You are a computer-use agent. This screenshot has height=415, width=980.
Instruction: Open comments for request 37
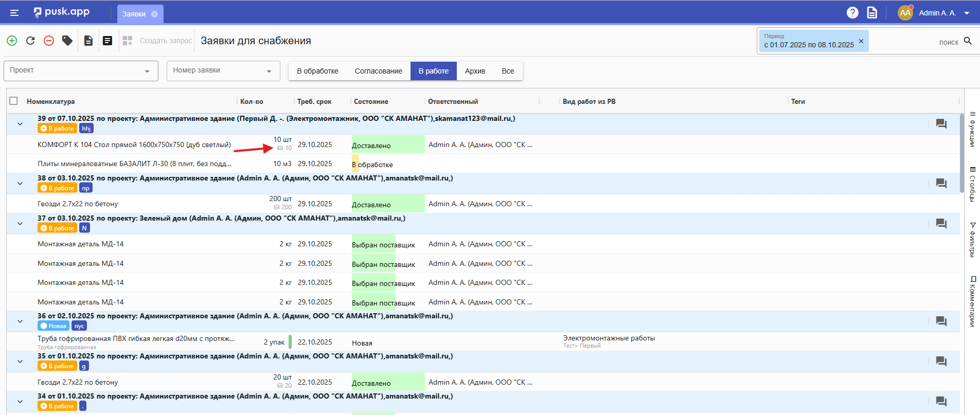tap(941, 224)
